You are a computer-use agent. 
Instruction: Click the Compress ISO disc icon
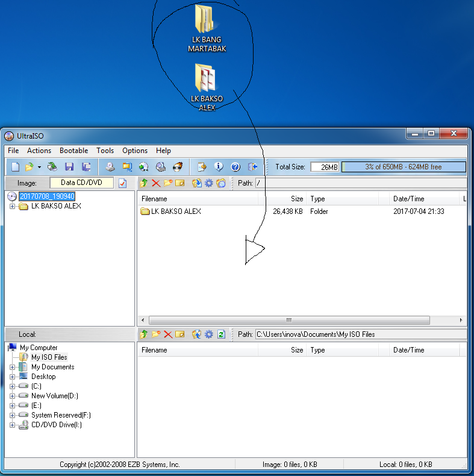[143, 167]
